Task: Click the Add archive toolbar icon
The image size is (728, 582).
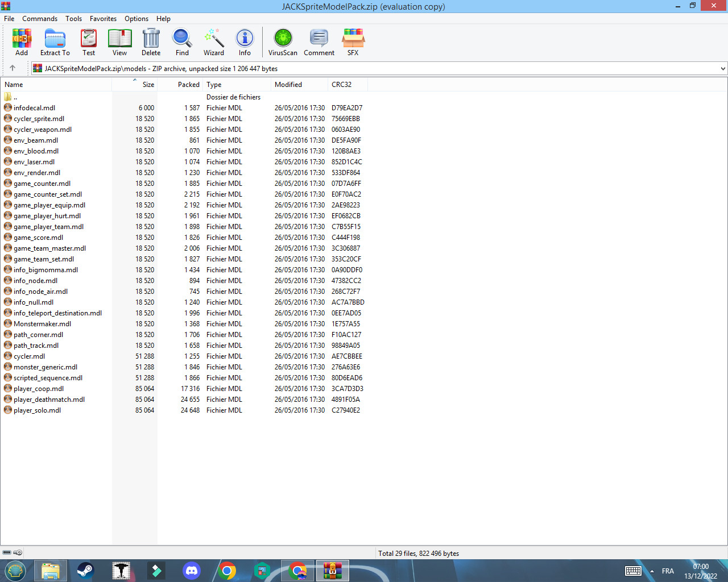Action: [x=22, y=42]
